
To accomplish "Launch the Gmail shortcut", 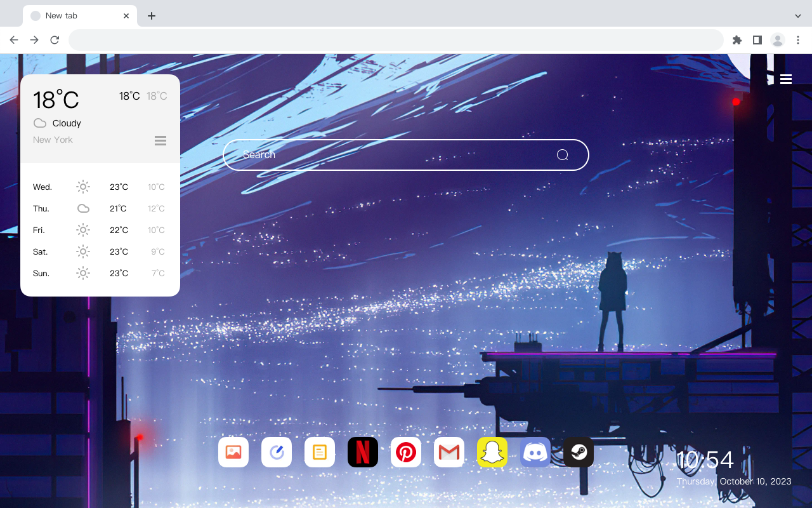I will (x=449, y=452).
